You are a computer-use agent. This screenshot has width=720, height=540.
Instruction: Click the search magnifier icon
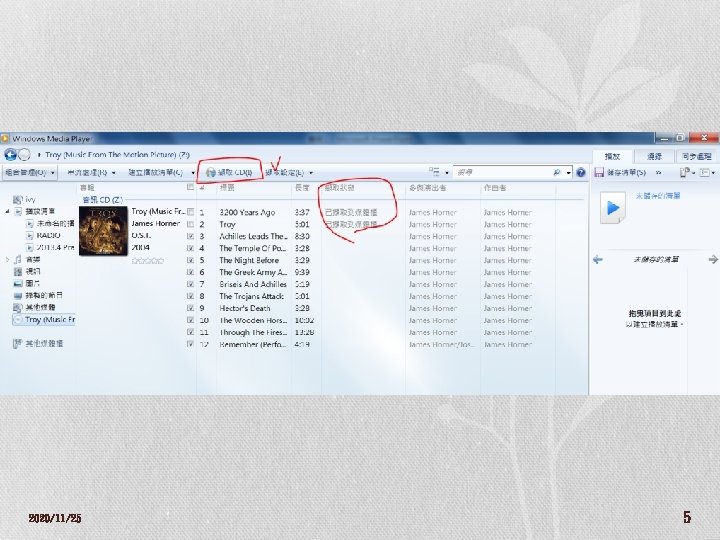tap(557, 173)
